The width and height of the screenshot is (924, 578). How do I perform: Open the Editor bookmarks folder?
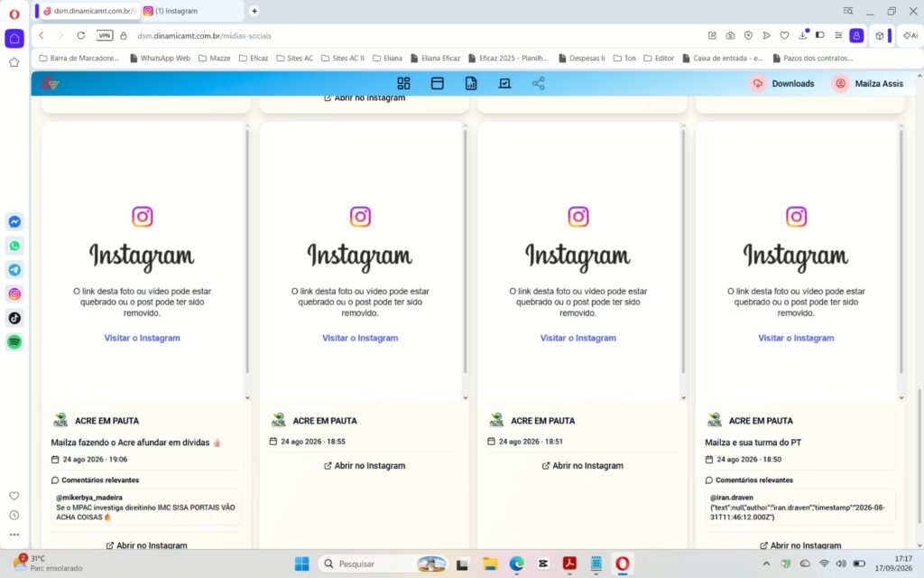point(659,58)
